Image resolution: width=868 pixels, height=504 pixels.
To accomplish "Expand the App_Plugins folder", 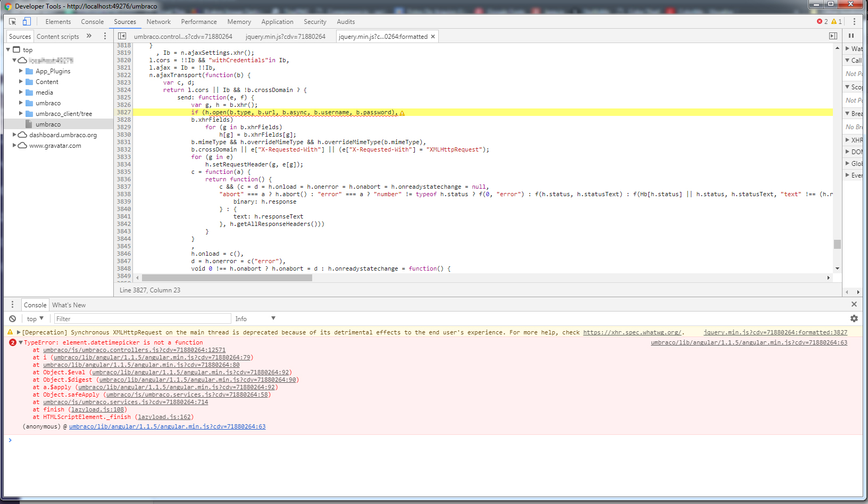I will pyautogui.click(x=21, y=71).
